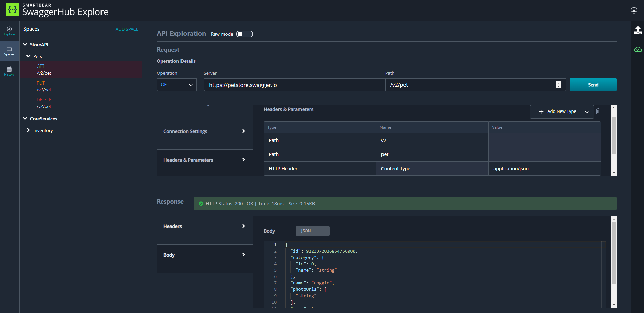644x313 pixels.
Task: Collapse the Pets folder
Action: click(x=28, y=56)
